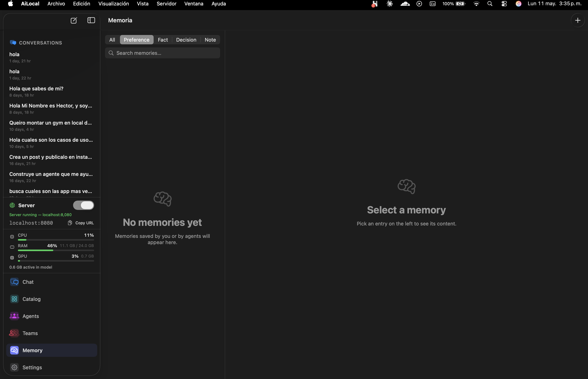The image size is (588, 379).
Task: Open the Edición menu
Action: coord(81,4)
